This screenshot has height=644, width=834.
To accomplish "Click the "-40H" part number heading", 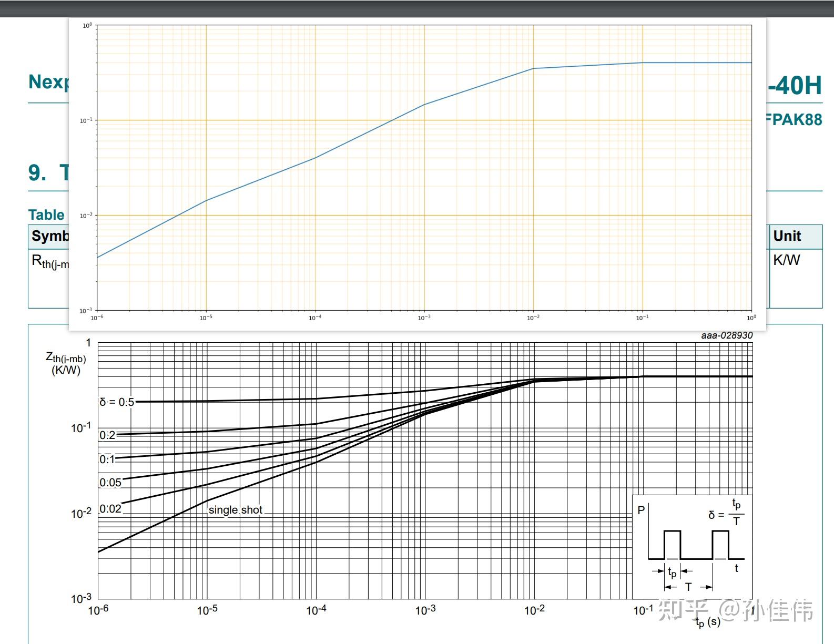I will 795,85.
